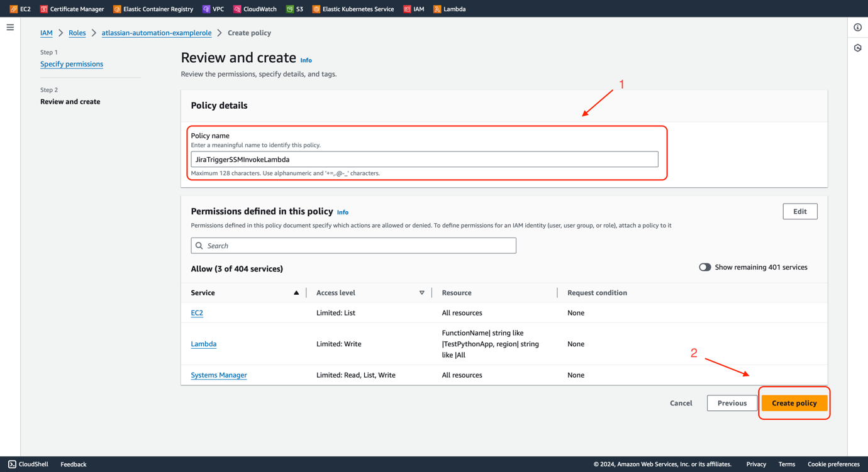Open the IAM shortcut icon in top bar

(407, 9)
